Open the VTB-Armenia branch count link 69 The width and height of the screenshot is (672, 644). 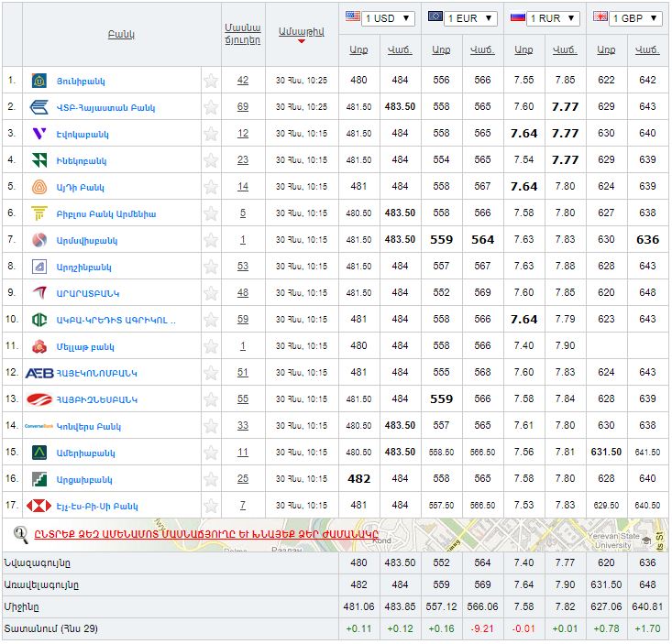243,107
